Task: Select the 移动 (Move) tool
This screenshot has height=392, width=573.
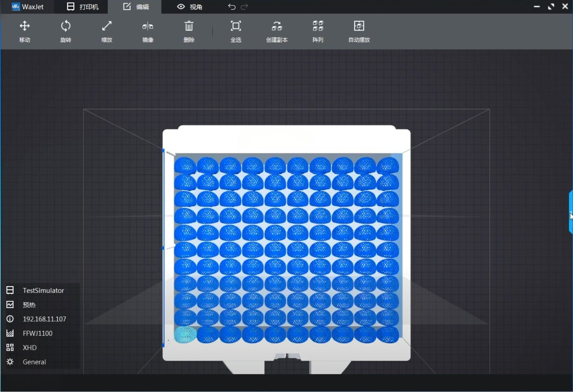Action: click(24, 31)
